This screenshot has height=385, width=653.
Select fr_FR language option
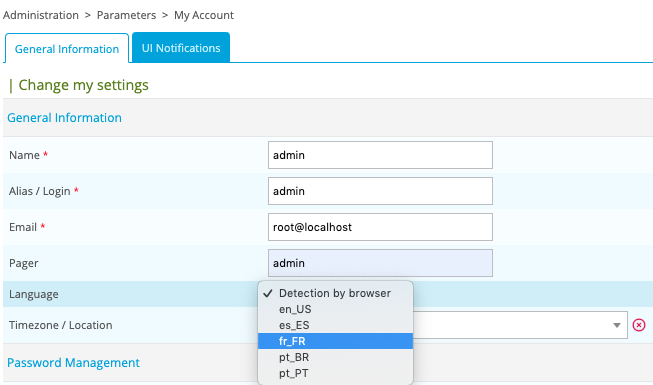pos(335,341)
